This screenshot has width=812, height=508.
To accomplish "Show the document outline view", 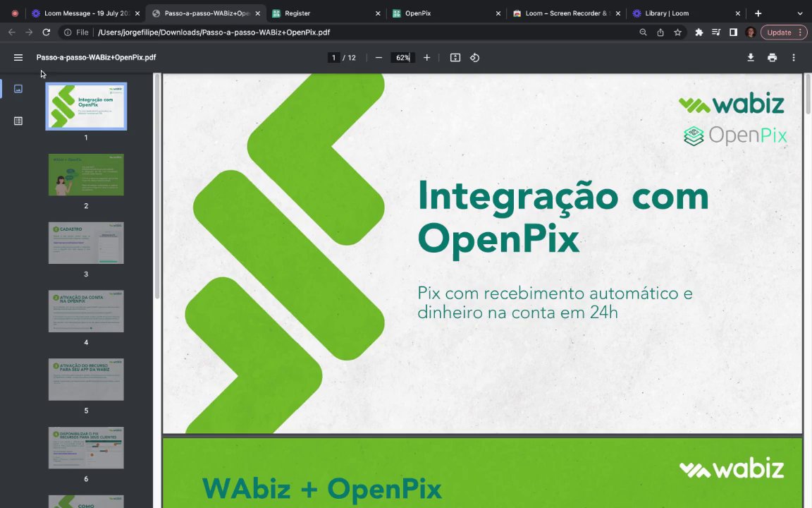I will (x=18, y=121).
